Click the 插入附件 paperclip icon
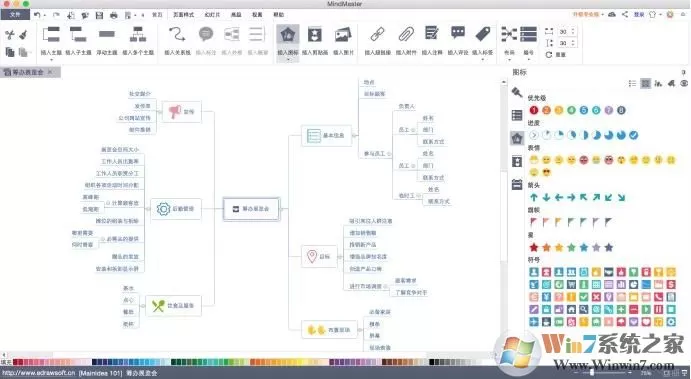This screenshot has height=379, width=691. click(x=406, y=34)
